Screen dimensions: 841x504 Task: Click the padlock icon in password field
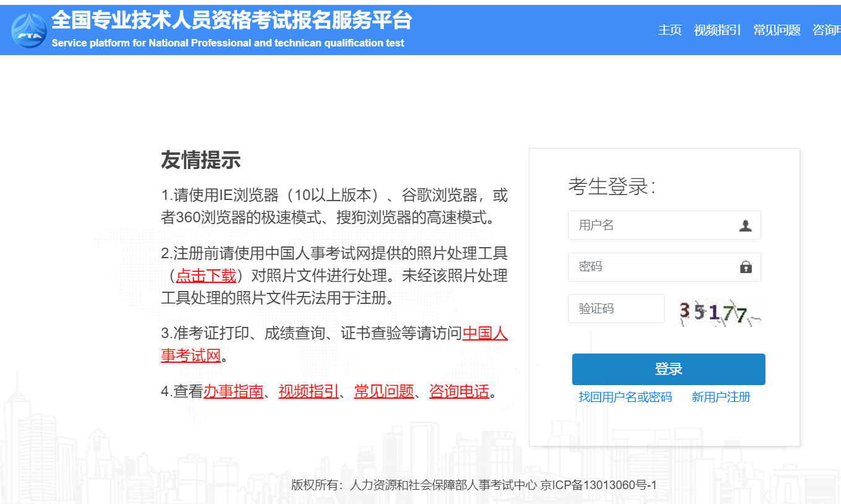(746, 267)
